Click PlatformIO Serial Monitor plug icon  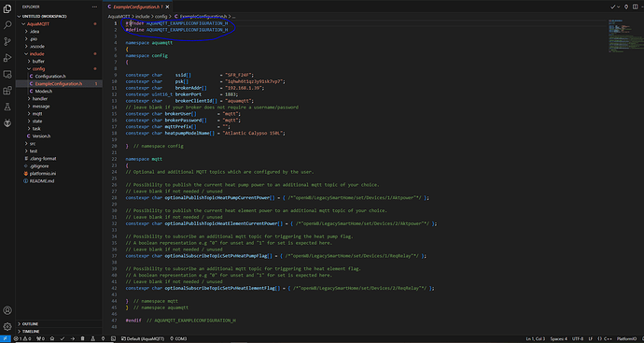coord(103,339)
